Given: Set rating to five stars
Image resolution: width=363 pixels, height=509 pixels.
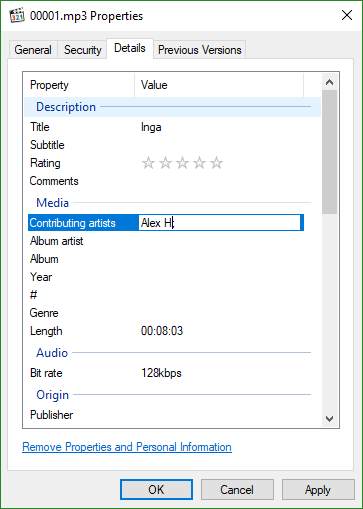Looking at the screenshot, I should click(216, 163).
